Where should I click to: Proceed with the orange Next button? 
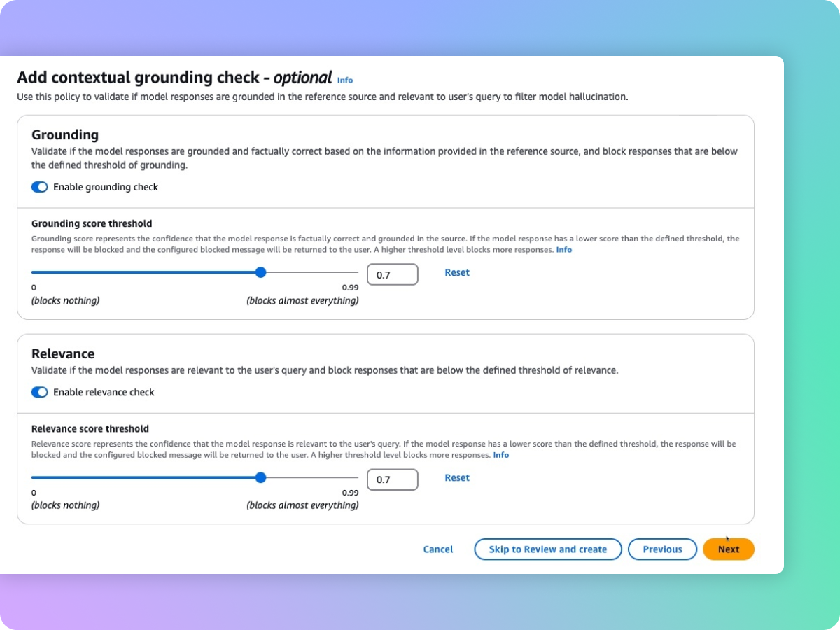click(728, 549)
